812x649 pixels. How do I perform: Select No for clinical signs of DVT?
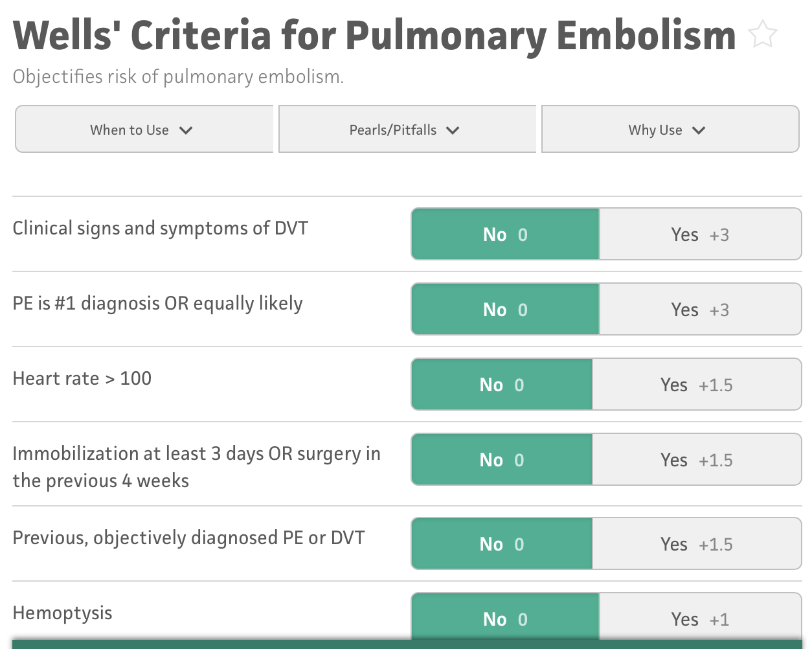505,234
